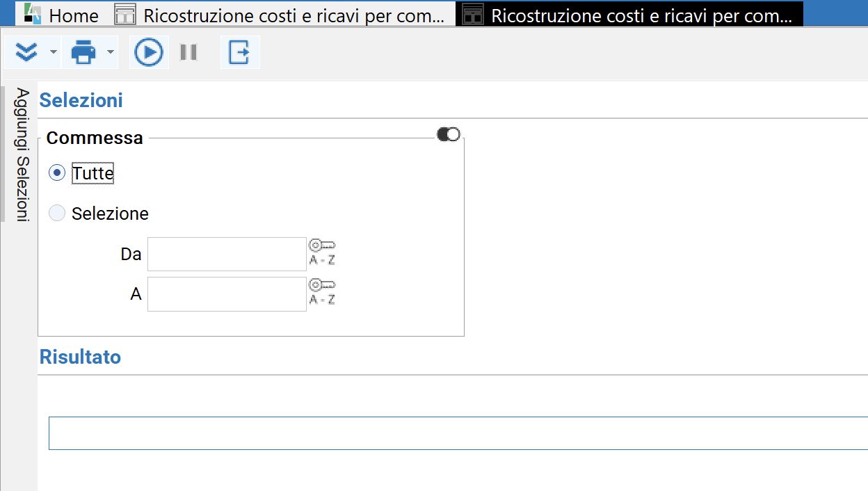Click the Commessa group label
The height and width of the screenshot is (491, 868).
click(x=95, y=138)
